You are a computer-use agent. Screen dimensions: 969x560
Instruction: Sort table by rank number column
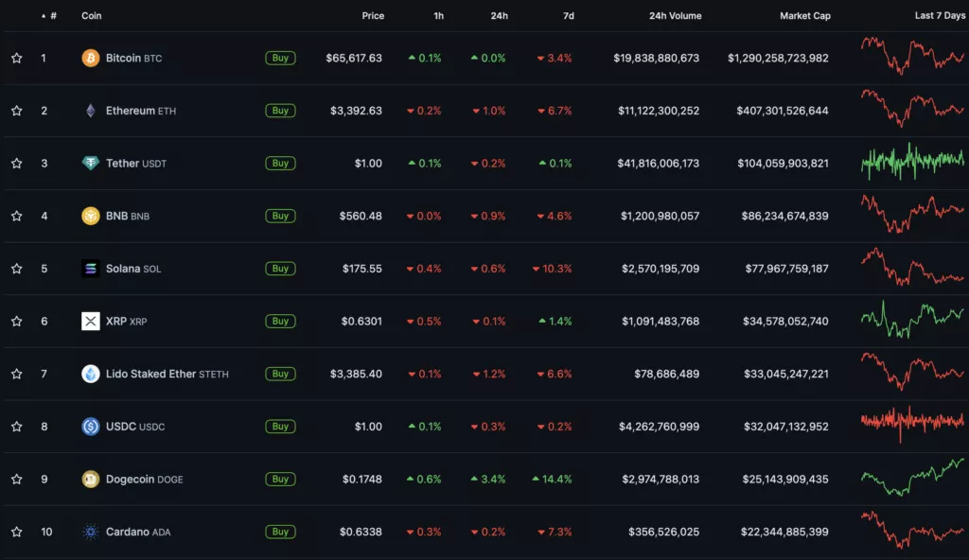tap(49, 15)
